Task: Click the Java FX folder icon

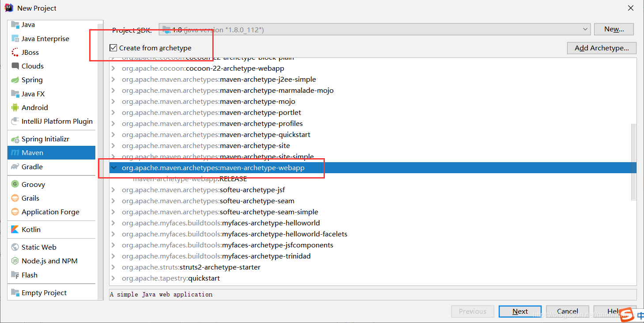Action: tap(15, 94)
